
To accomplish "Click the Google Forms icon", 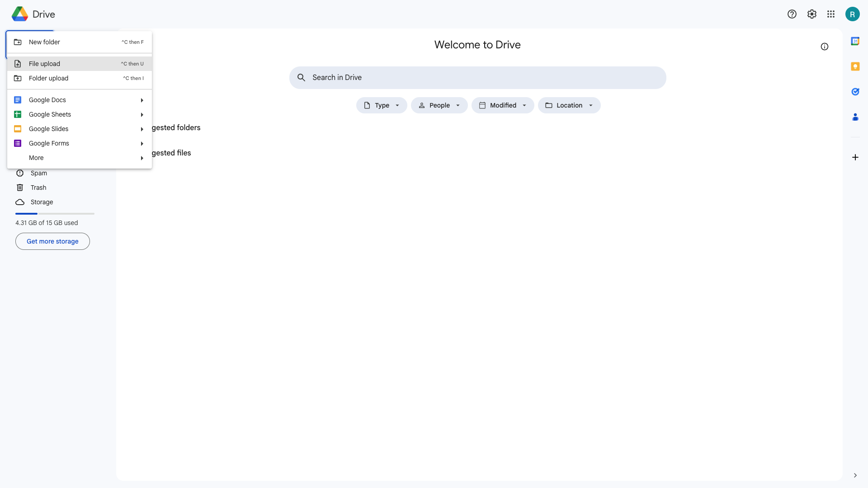I will pos(18,143).
